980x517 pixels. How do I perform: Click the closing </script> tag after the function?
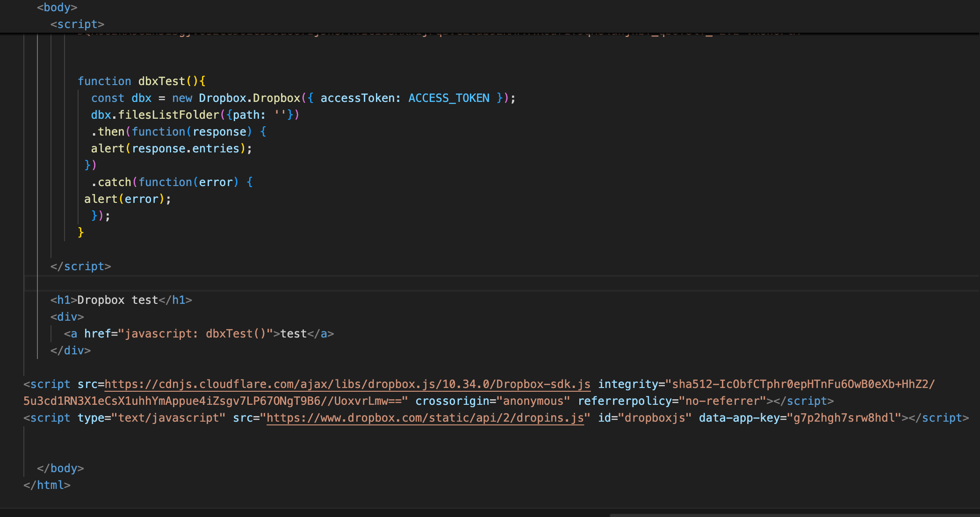click(80, 266)
